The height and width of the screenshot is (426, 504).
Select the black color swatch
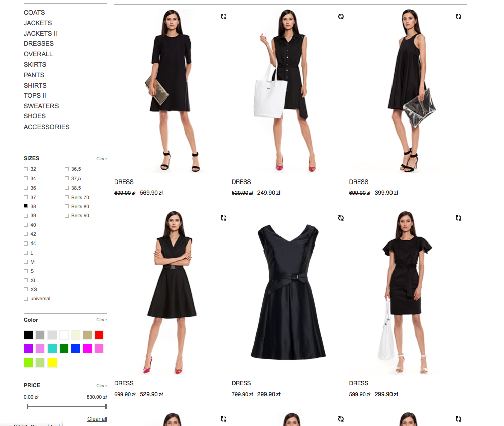[x=28, y=335]
